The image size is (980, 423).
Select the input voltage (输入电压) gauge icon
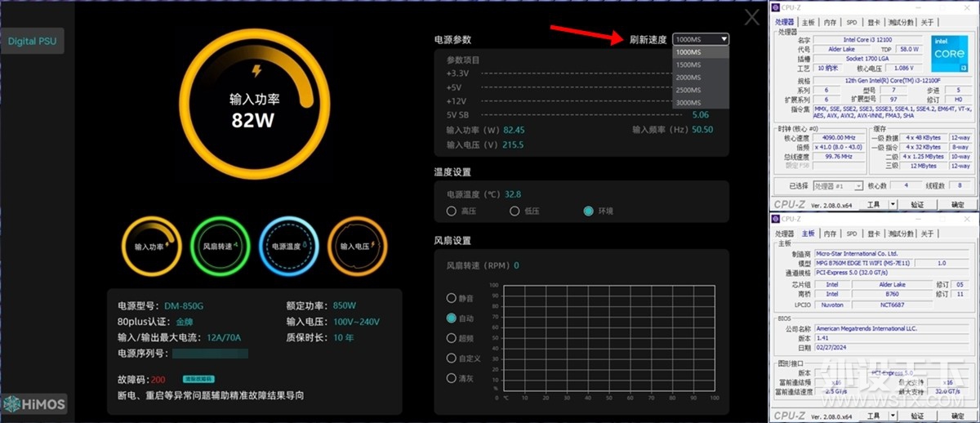[x=358, y=245]
